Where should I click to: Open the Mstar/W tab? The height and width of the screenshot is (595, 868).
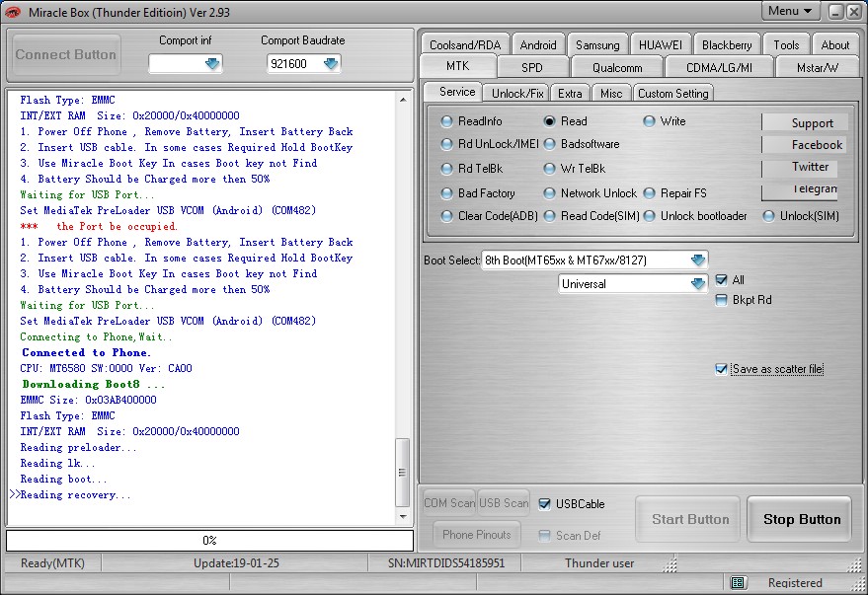coord(818,67)
